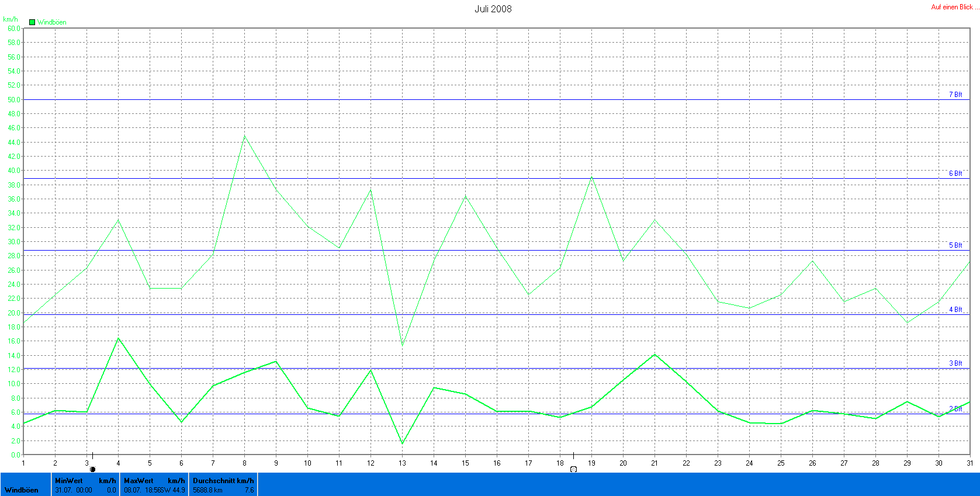Click the '4 Bft' threshold label

click(x=955, y=310)
